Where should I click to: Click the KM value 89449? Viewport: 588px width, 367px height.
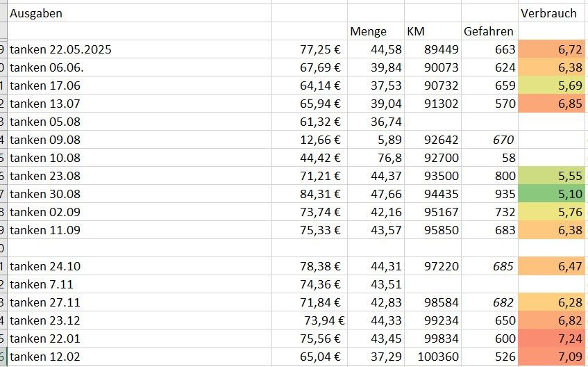tap(441, 49)
